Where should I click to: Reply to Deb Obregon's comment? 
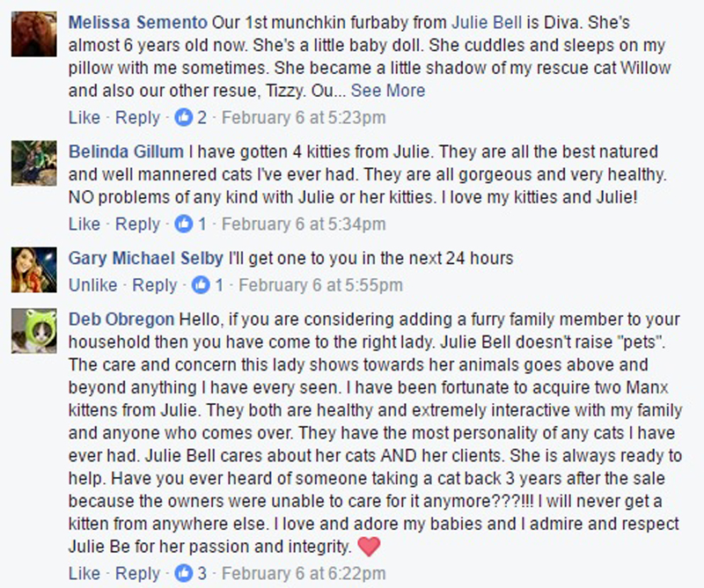tap(138, 573)
